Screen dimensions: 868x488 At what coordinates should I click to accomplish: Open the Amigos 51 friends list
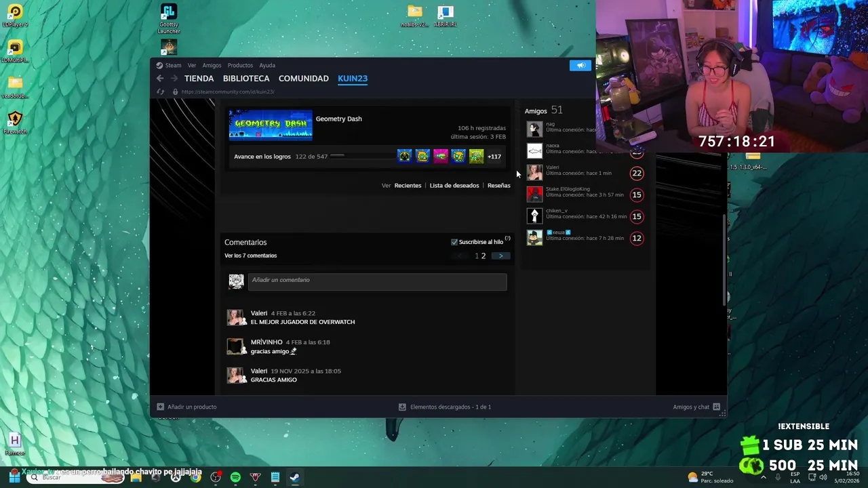[x=543, y=110]
